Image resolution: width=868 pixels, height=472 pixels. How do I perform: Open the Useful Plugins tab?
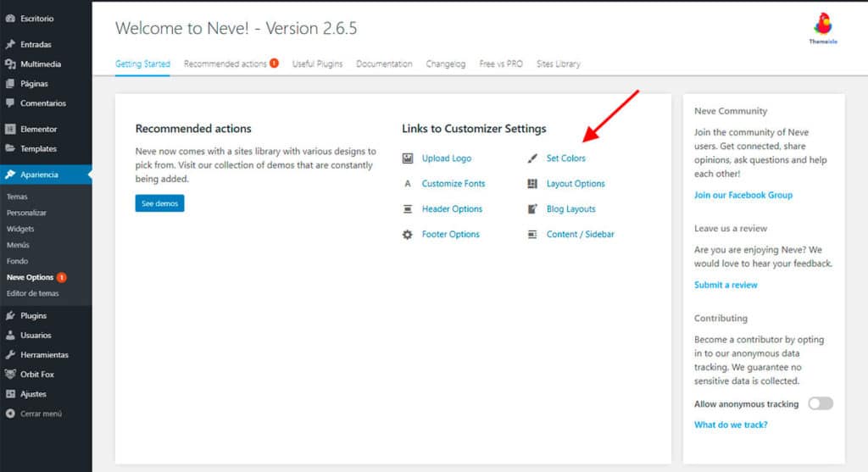(x=317, y=64)
